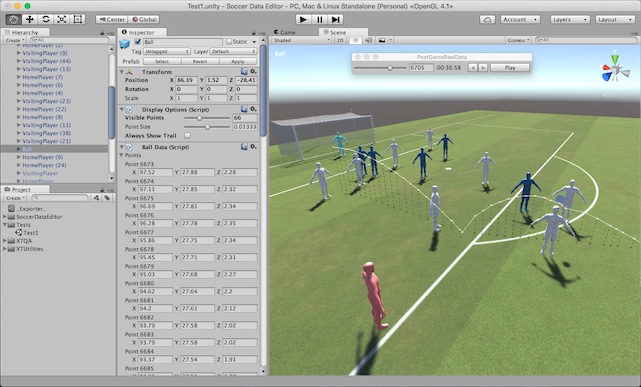Click the prefab Apply button
The height and width of the screenshot is (387, 641).
tap(238, 61)
